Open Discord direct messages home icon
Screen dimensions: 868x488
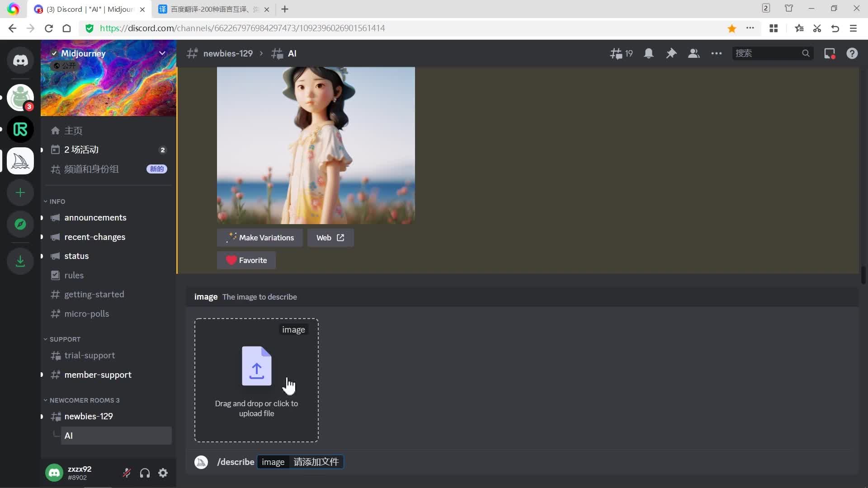point(20,61)
